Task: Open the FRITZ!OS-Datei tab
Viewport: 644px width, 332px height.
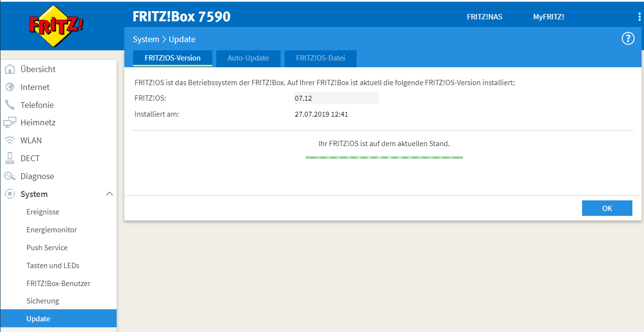Action: coord(321,58)
